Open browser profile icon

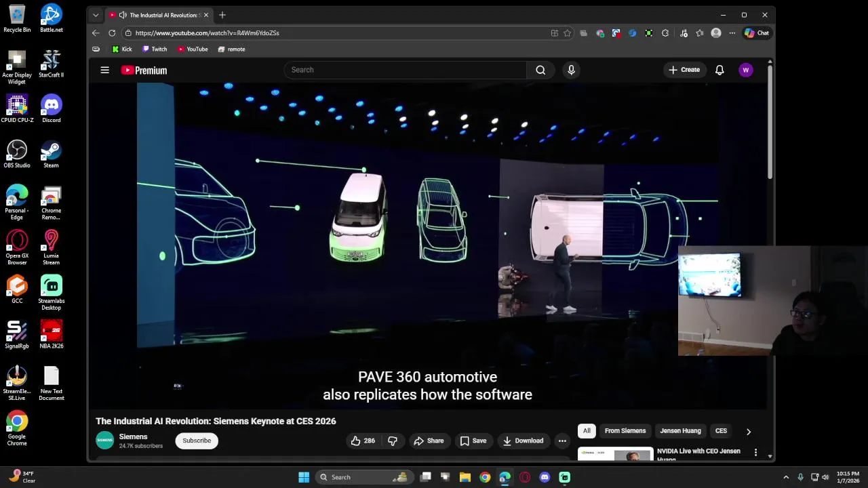[x=716, y=33]
